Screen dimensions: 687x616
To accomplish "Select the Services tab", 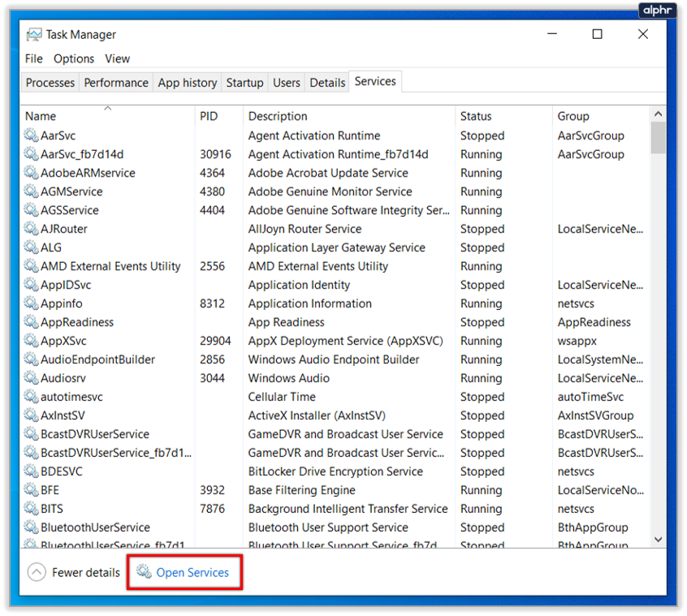I will click(375, 81).
